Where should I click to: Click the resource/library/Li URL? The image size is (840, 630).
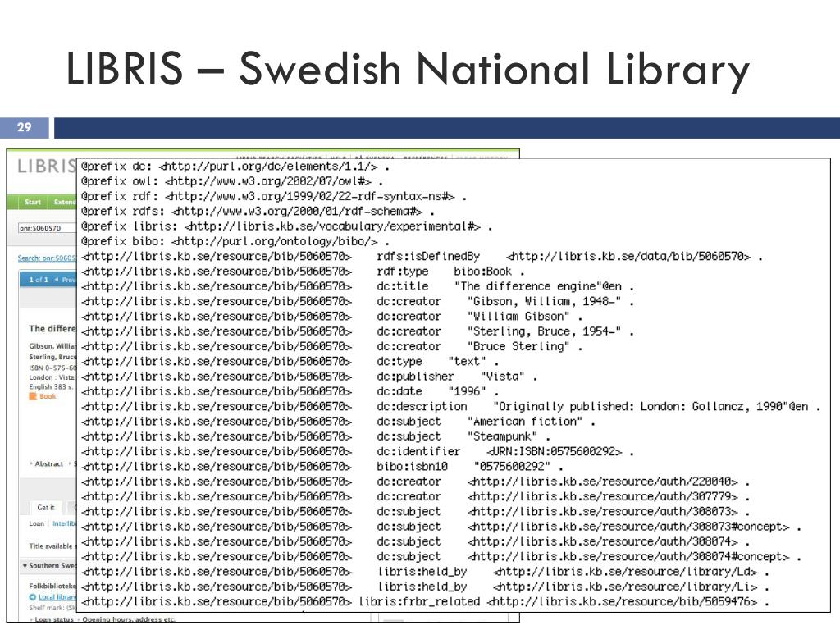(625, 587)
